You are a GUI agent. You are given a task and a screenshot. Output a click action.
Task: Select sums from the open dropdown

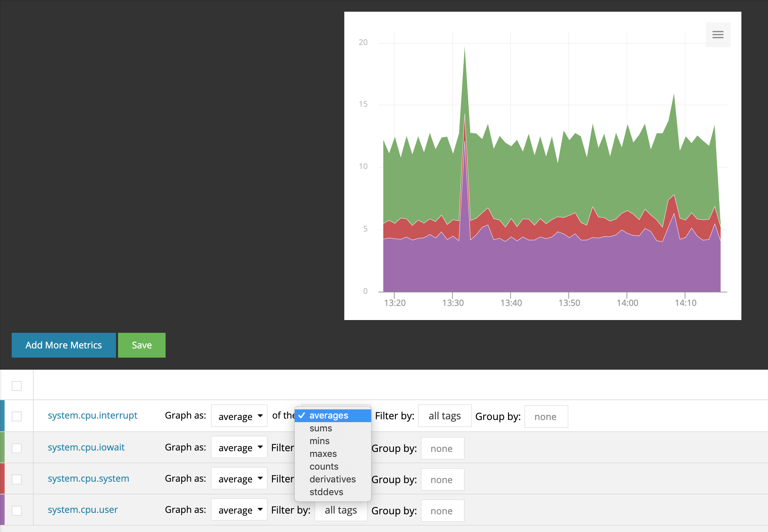pos(321,428)
